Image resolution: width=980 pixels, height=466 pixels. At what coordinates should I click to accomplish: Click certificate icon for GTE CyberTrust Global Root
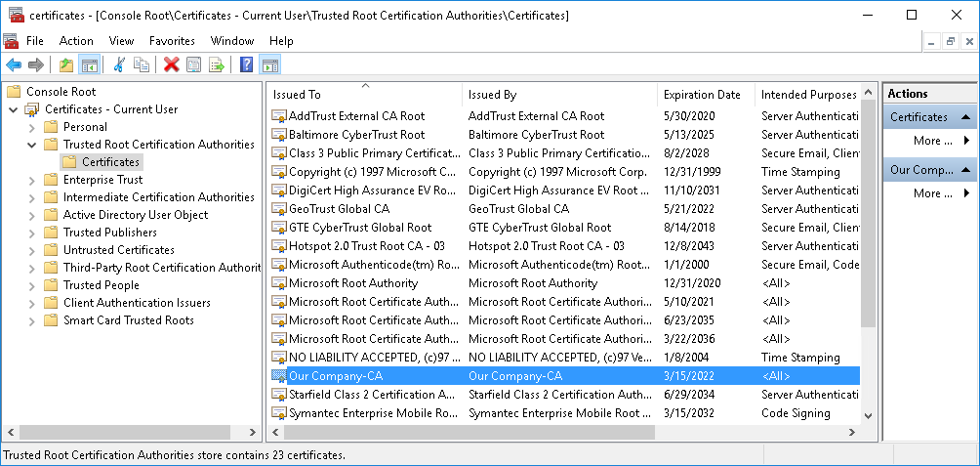tap(279, 228)
